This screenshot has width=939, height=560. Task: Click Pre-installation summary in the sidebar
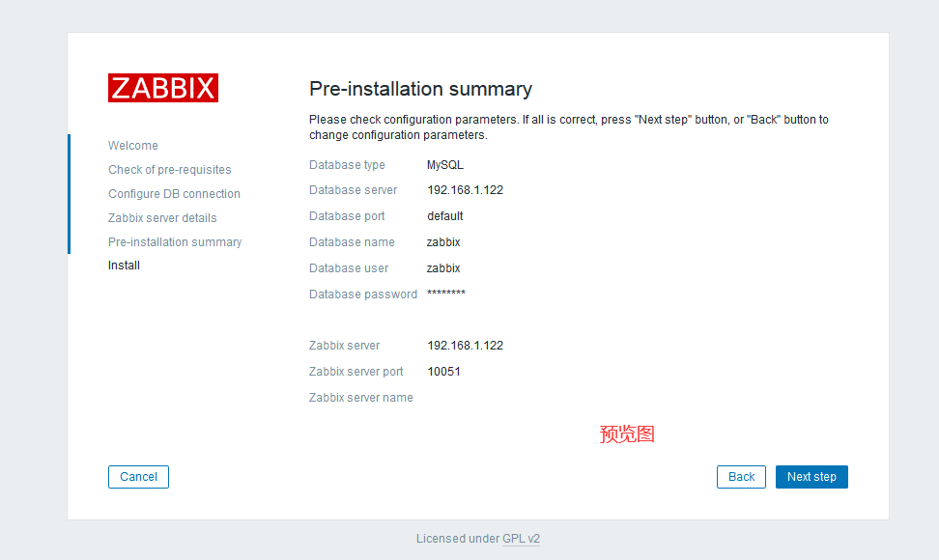click(175, 242)
